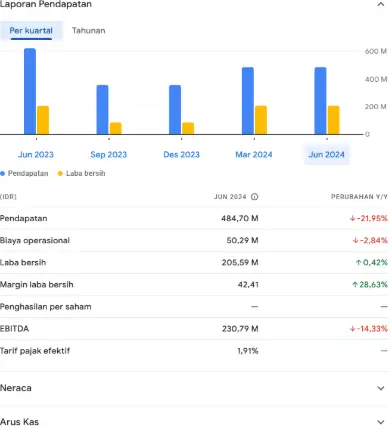The width and height of the screenshot is (391, 434).
Task: Click the Mar 2024 yellow net profit bar
Action: click(x=261, y=120)
